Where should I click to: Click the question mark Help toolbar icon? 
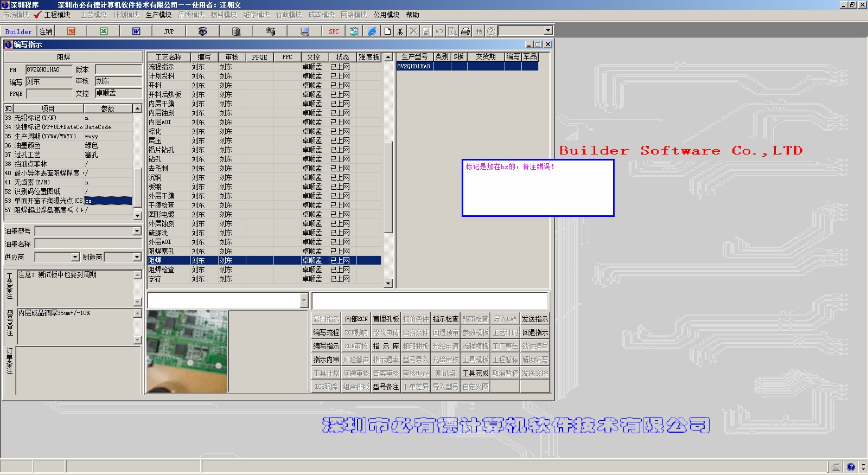491,31
